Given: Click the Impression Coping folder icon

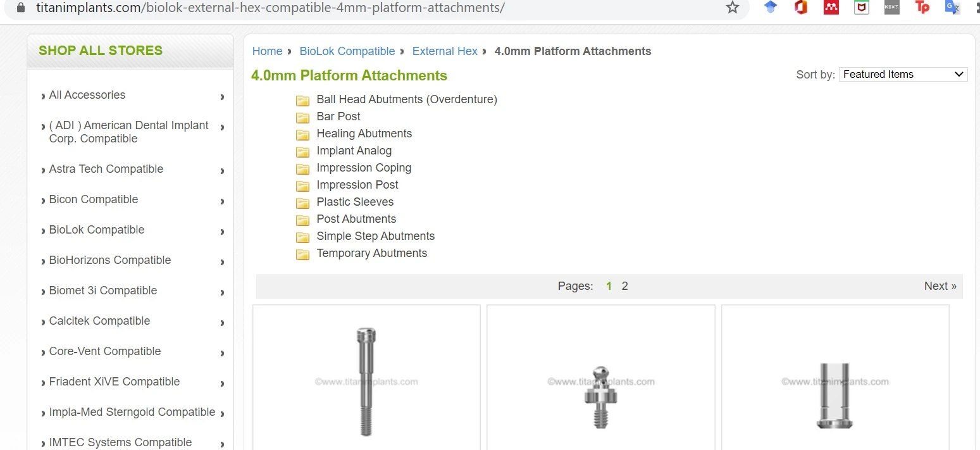Looking at the screenshot, I should tap(303, 169).
